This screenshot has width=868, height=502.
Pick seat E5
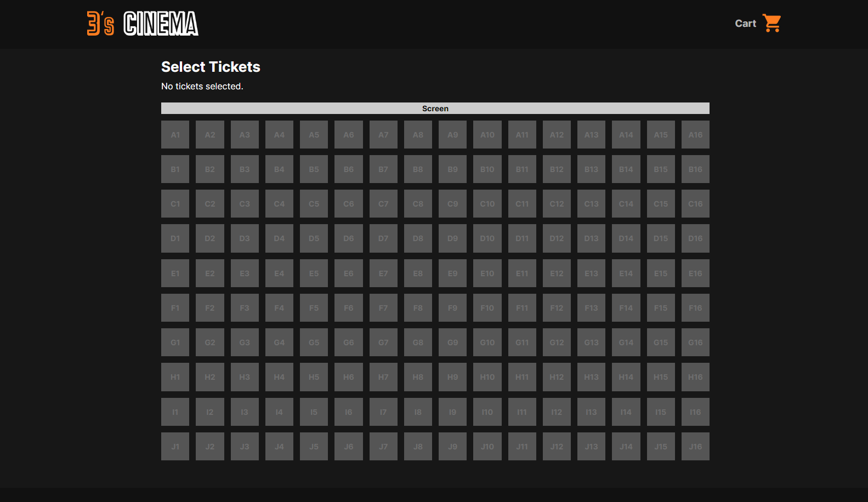click(314, 273)
